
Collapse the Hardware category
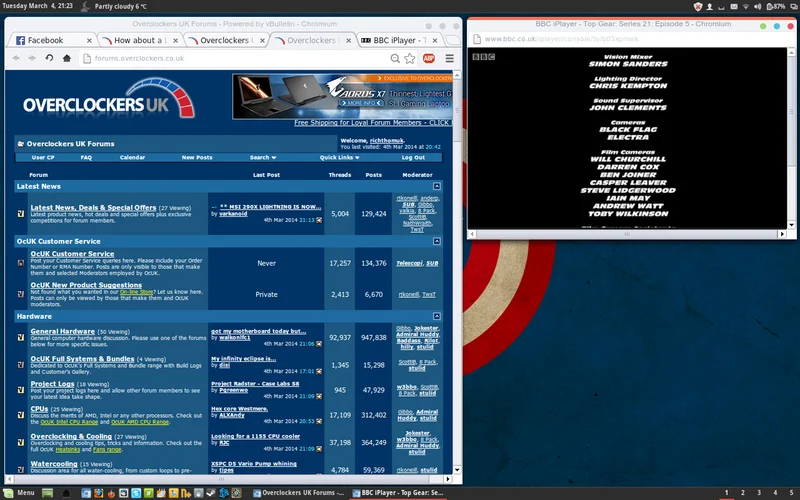pos(437,316)
